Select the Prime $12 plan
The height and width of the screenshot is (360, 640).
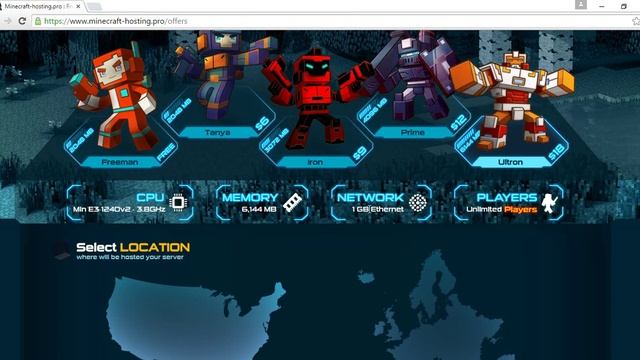tap(413, 132)
